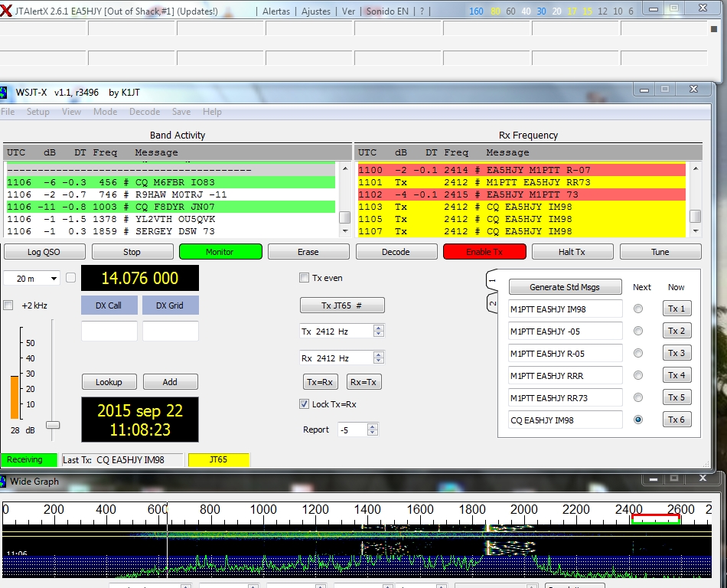
Task: Toggle checkbox beside the 20 m band selector
Action: click(x=70, y=278)
